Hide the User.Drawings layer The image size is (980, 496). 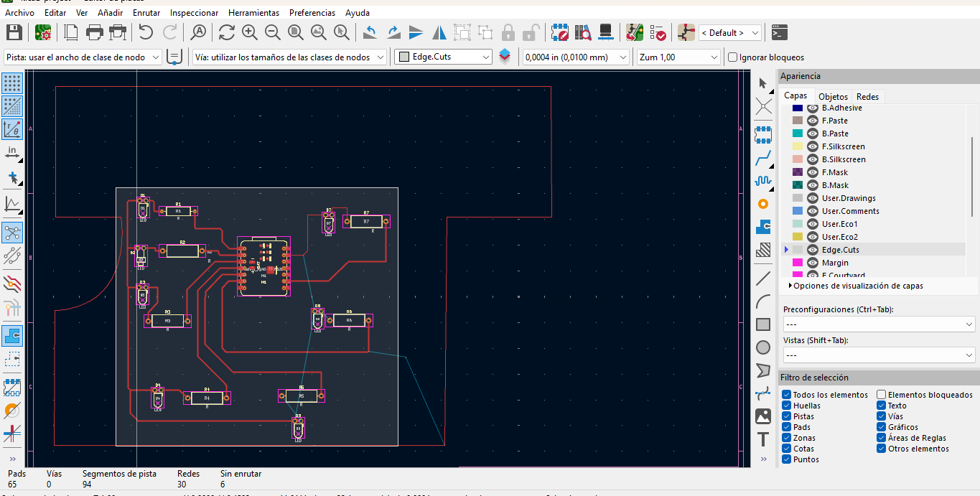(813, 198)
